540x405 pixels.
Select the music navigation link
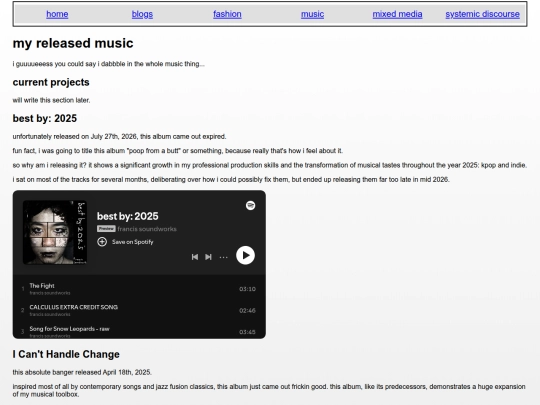point(312,14)
